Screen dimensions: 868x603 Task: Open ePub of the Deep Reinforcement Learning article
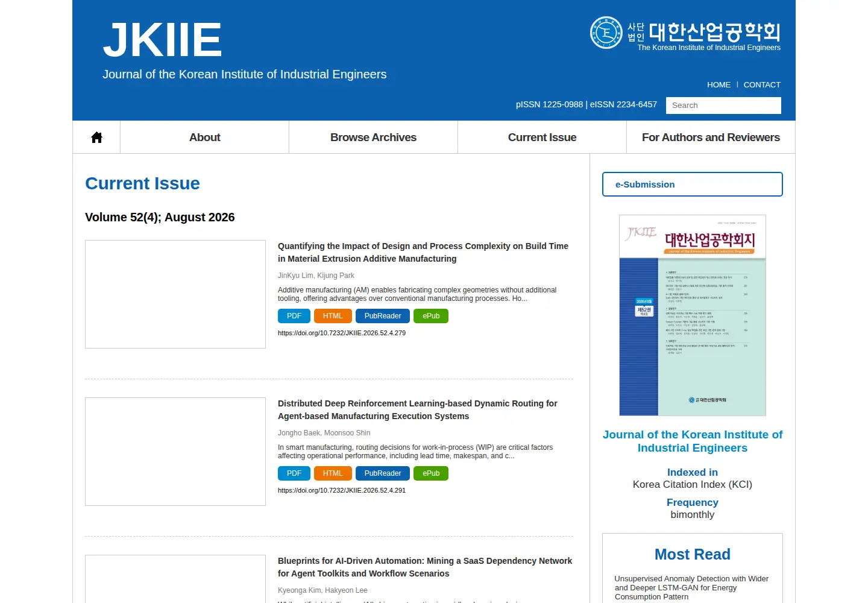(x=431, y=473)
